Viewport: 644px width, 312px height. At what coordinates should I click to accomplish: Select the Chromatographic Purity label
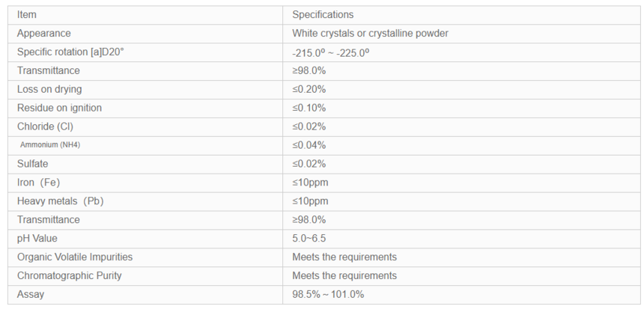(69, 275)
